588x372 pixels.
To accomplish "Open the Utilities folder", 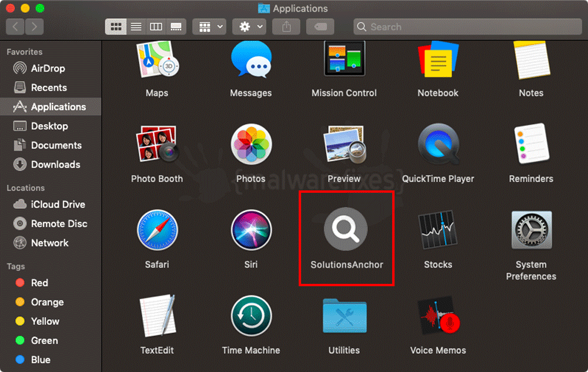I will coord(345,316).
